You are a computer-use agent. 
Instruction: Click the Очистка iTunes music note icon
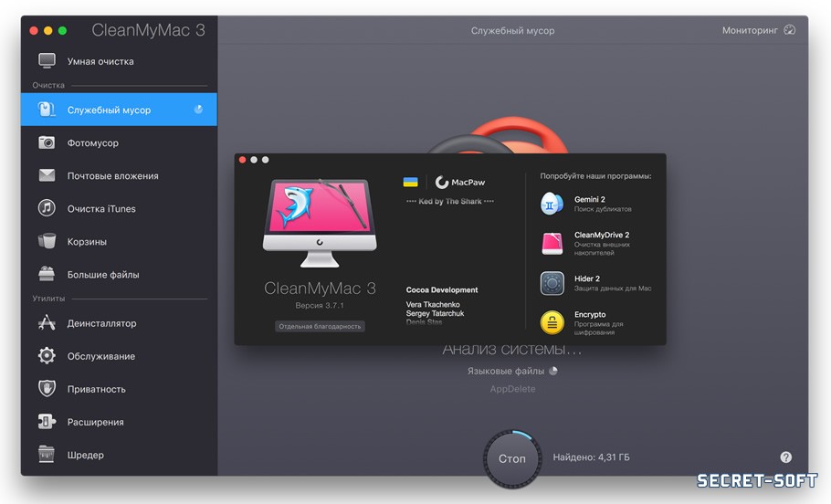click(x=47, y=208)
